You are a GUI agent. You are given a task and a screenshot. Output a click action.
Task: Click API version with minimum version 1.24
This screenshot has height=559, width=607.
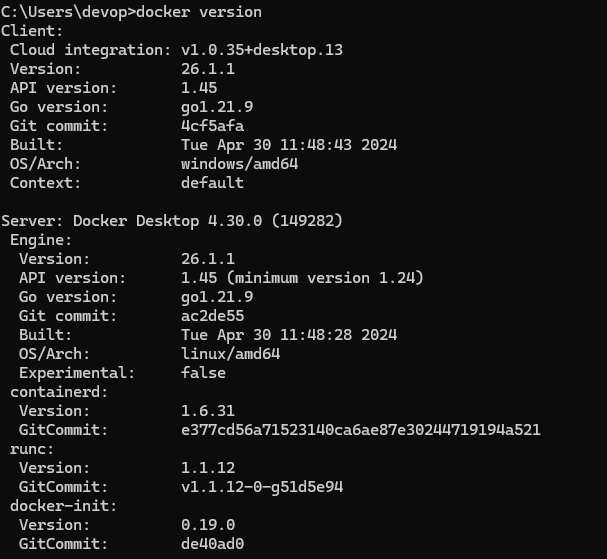pos(302,278)
